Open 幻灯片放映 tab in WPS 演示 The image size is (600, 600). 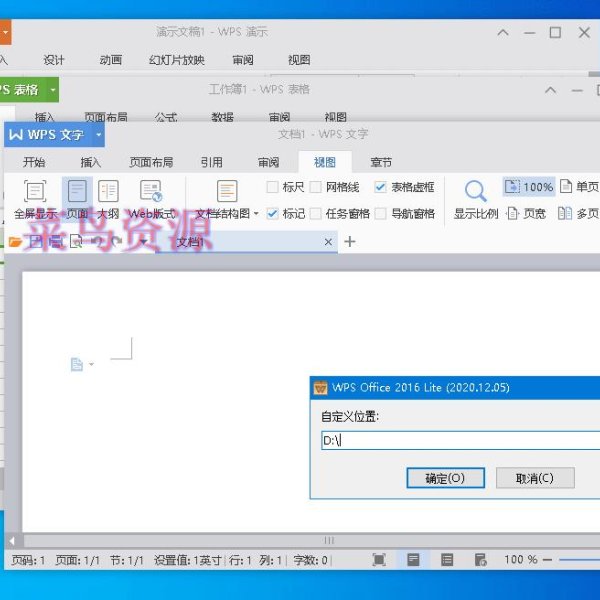tap(177, 60)
